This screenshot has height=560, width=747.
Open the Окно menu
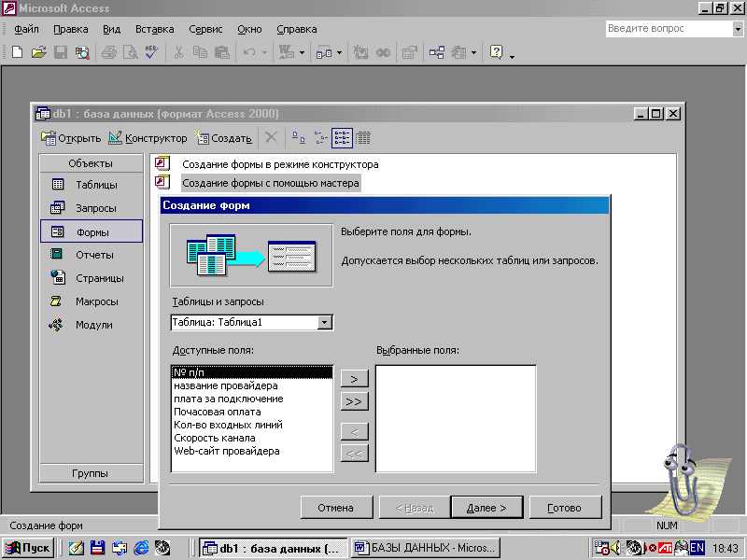[249, 29]
